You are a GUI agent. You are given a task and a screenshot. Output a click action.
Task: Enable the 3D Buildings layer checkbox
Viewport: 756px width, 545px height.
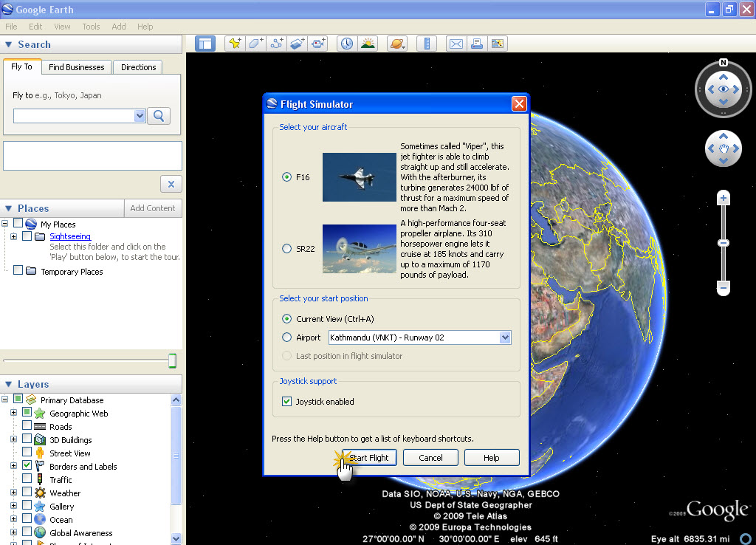pyautogui.click(x=27, y=439)
